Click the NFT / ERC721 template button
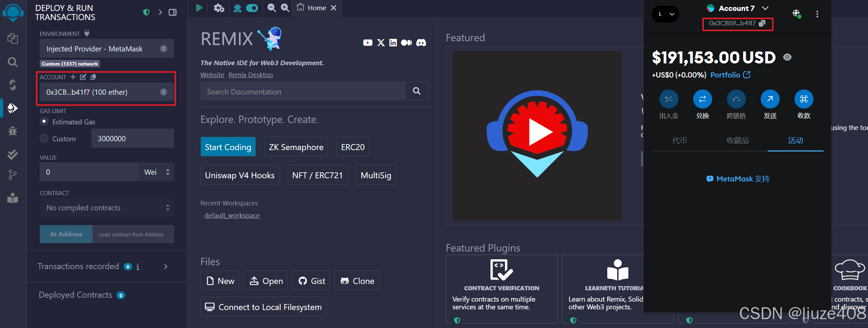This screenshot has height=328, width=868. coord(317,175)
